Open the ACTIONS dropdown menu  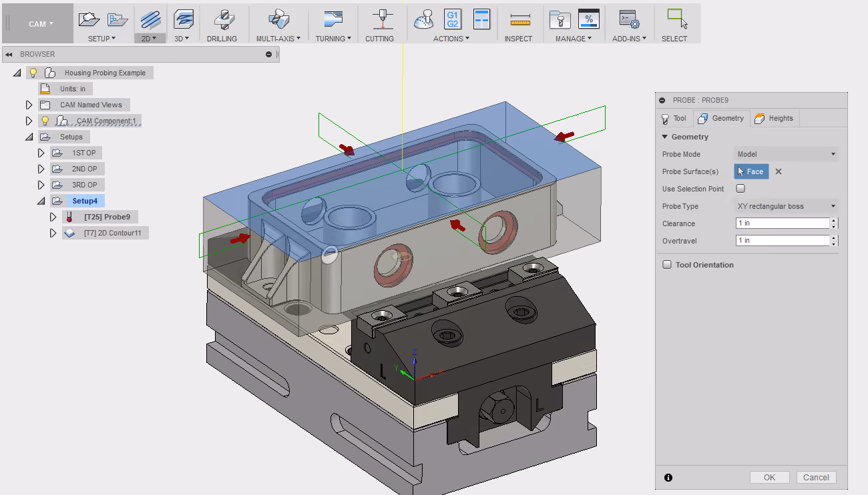(x=451, y=39)
